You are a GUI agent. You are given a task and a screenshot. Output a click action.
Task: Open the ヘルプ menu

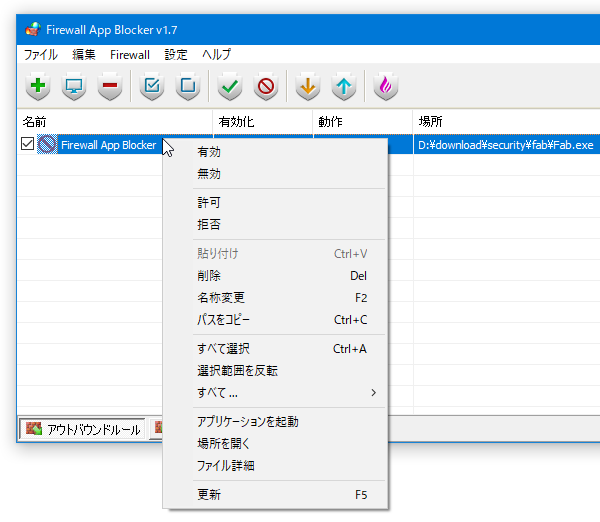tap(217, 55)
